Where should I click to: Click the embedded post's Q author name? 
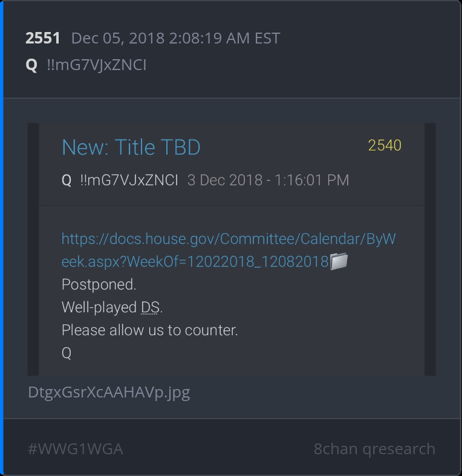point(67,181)
